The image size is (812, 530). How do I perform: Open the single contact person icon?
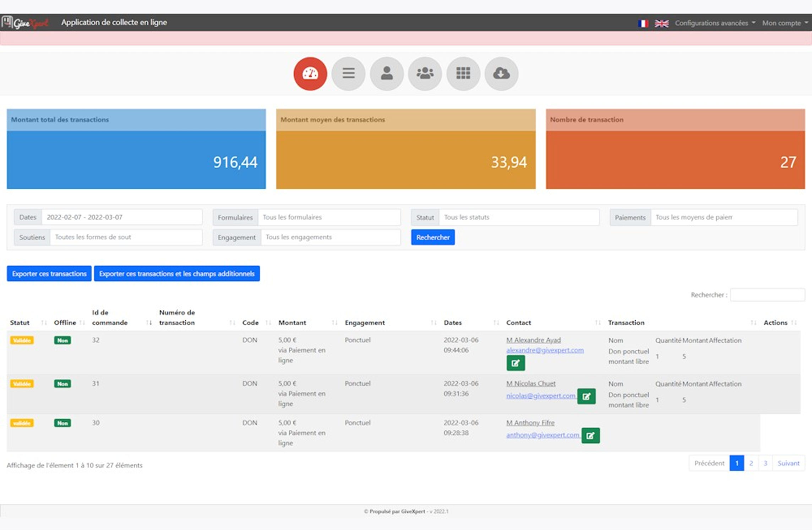coord(387,74)
